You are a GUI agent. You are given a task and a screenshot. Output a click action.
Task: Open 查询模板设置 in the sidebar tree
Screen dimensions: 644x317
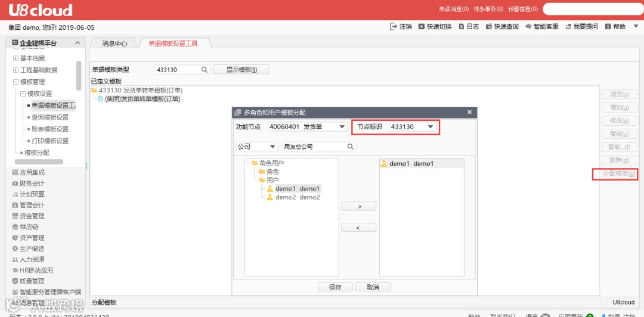click(x=50, y=117)
